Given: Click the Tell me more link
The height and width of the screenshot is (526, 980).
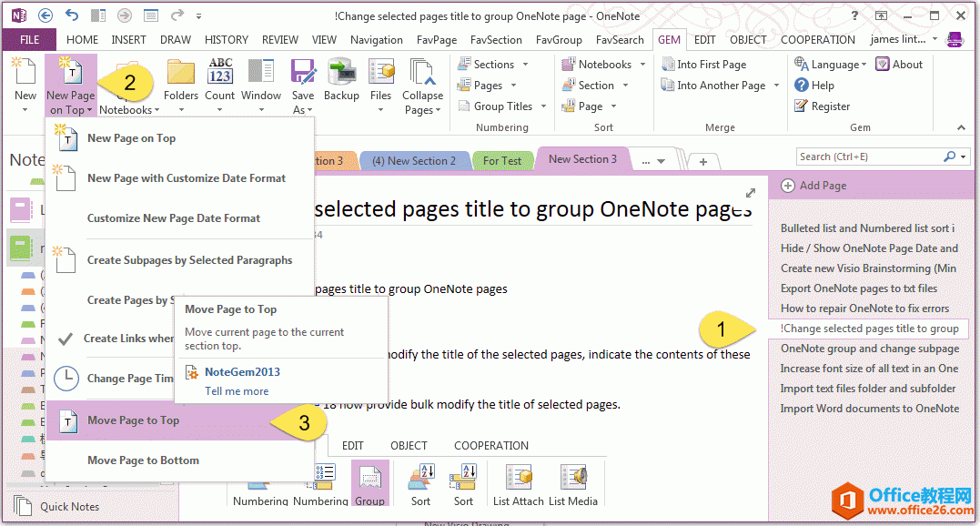Looking at the screenshot, I should pos(236,391).
